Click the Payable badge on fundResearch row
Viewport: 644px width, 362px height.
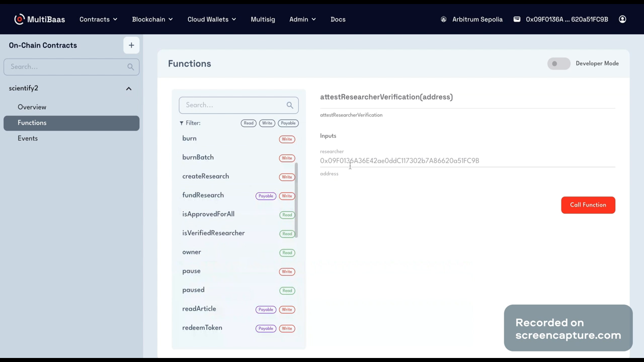click(x=266, y=196)
